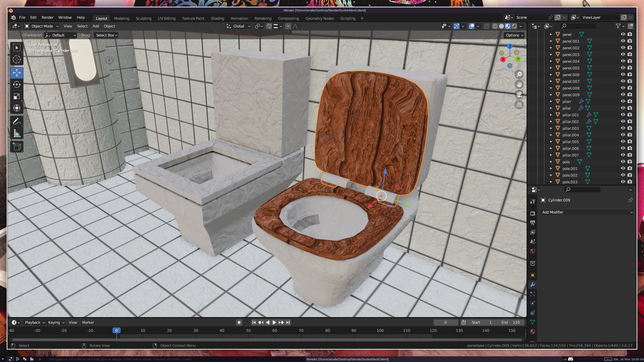The height and width of the screenshot is (362, 644).
Task: Select the Measure tool
Action: (x=17, y=134)
